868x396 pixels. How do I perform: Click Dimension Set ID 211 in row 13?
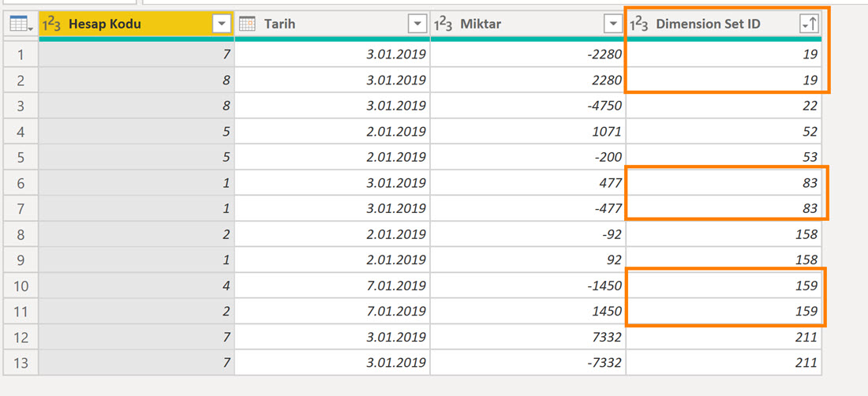click(724, 363)
